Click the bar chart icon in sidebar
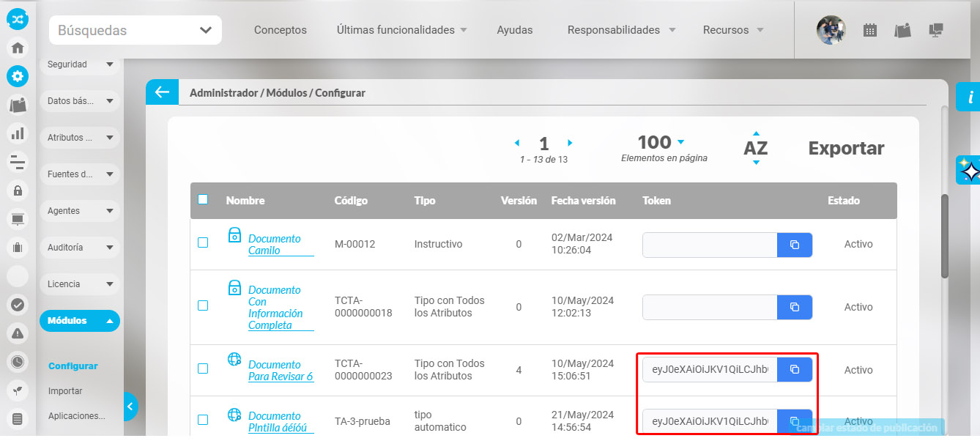The height and width of the screenshot is (441, 980). pos(18,133)
